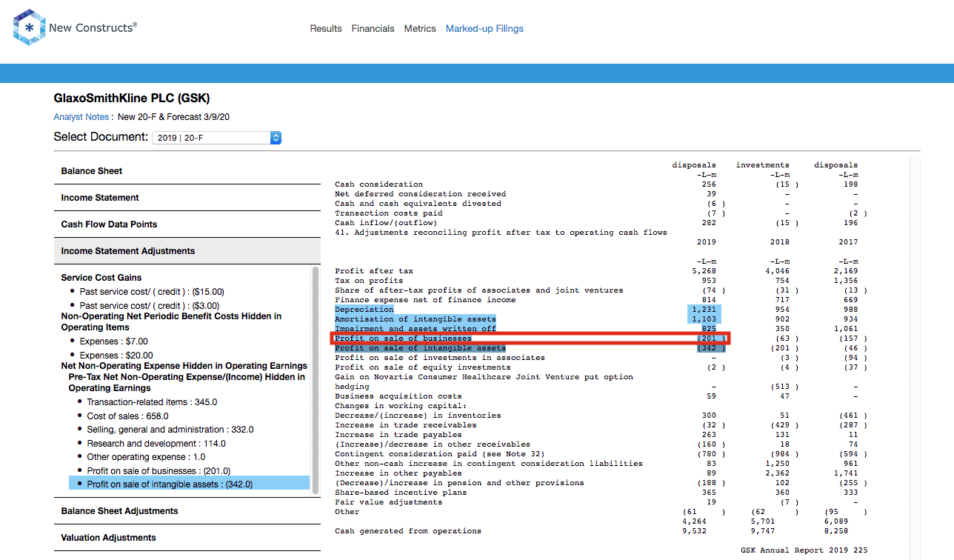Click the Business acquisition costs row label
This screenshot has height=560, width=954.
pos(398,396)
